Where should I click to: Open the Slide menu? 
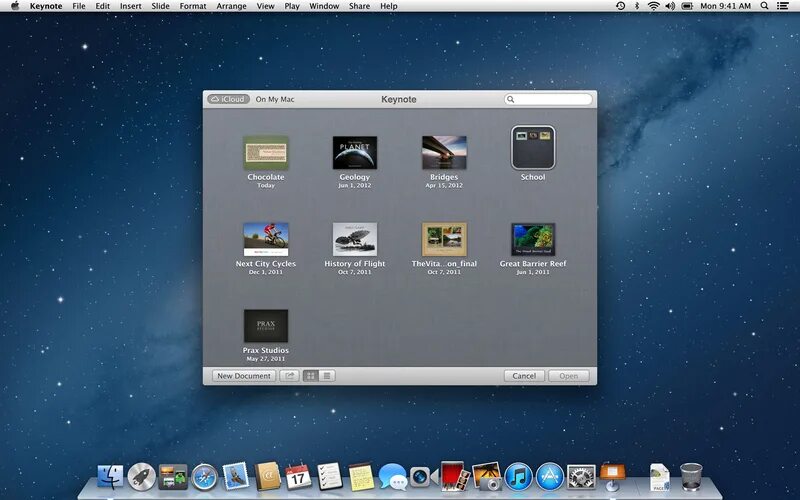(160, 6)
